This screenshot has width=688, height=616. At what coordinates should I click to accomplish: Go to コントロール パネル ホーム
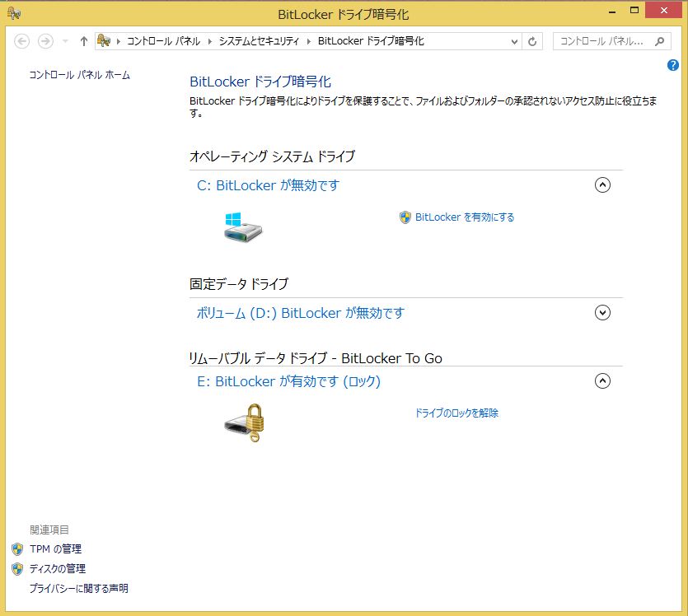tap(79, 75)
